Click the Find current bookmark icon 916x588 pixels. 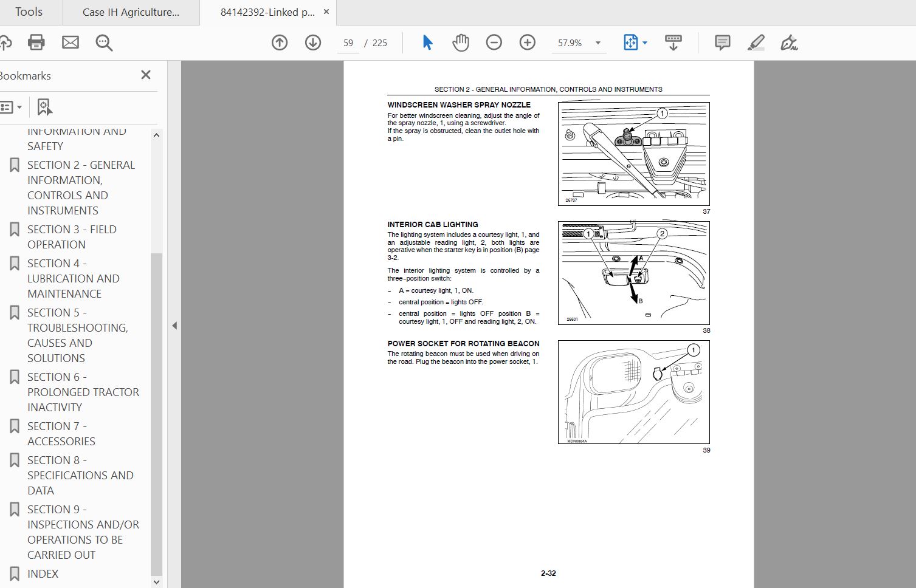[44, 108]
